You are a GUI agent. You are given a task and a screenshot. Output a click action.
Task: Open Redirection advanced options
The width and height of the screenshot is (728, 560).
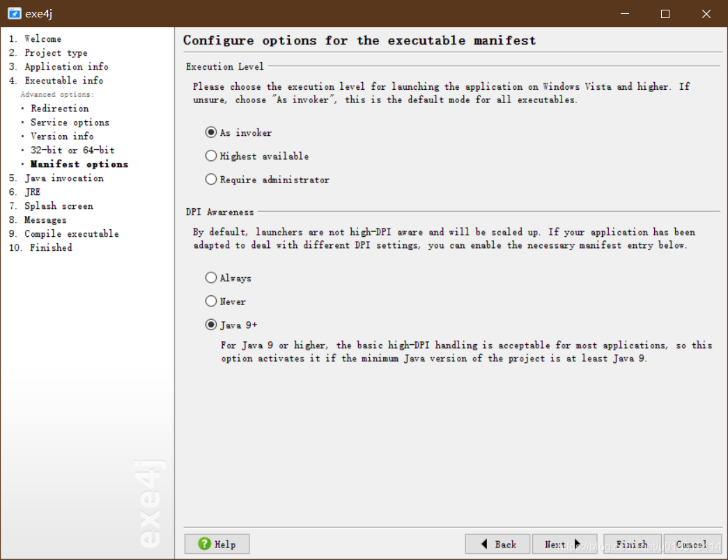(59, 109)
